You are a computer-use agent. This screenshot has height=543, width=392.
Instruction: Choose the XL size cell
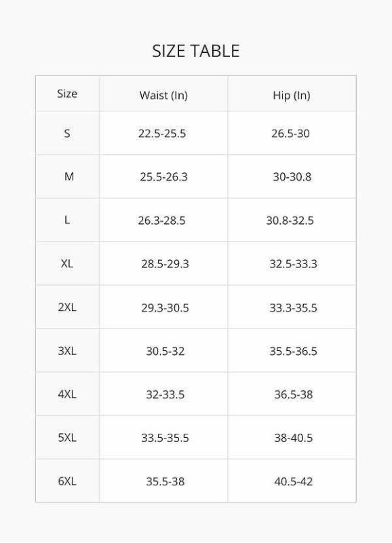click(x=67, y=263)
